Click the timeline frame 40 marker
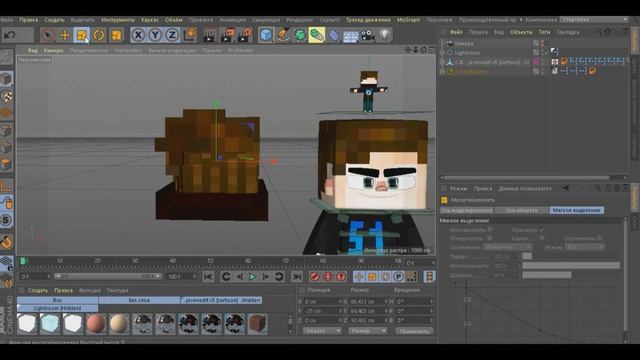 [x=172, y=260]
